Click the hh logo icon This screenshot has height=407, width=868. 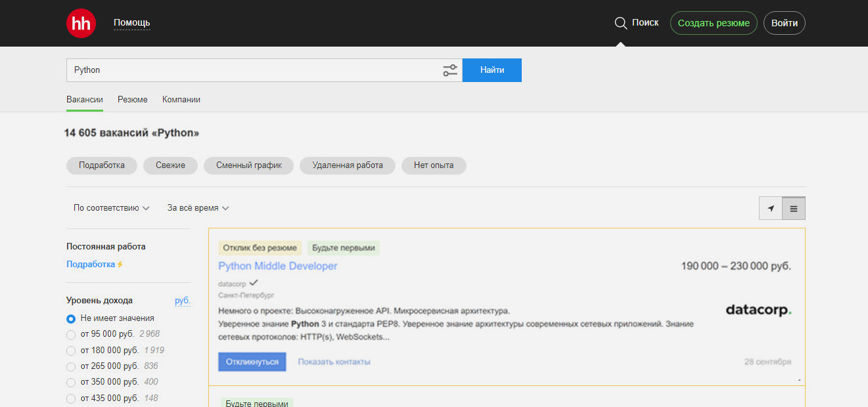point(81,23)
